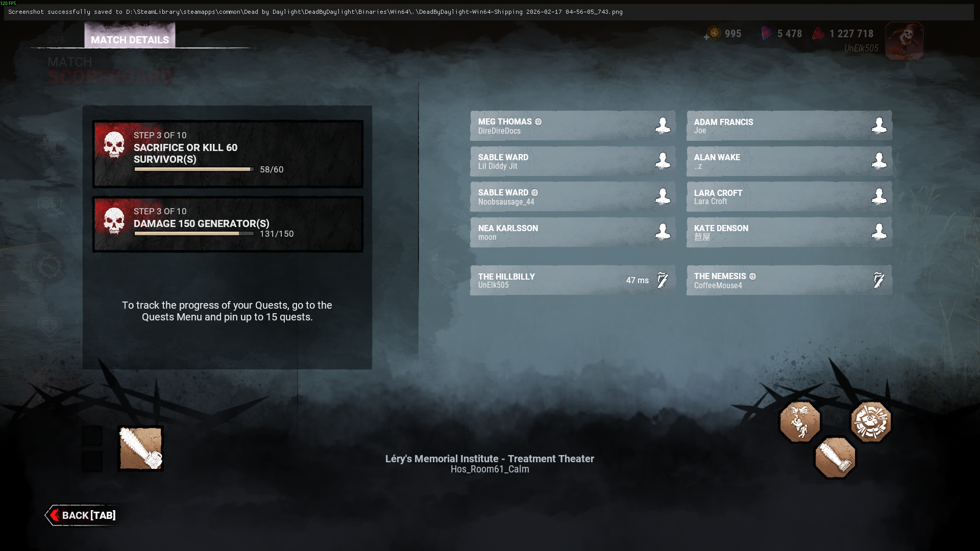This screenshot has width=980, height=551.
Task: Click the globe icon beside The Nemesis
Action: point(752,277)
